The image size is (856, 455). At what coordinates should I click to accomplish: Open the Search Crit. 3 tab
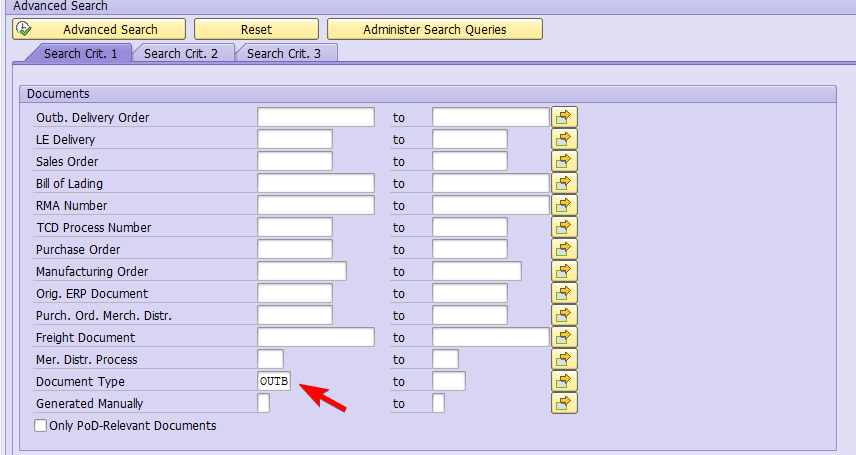pos(284,53)
